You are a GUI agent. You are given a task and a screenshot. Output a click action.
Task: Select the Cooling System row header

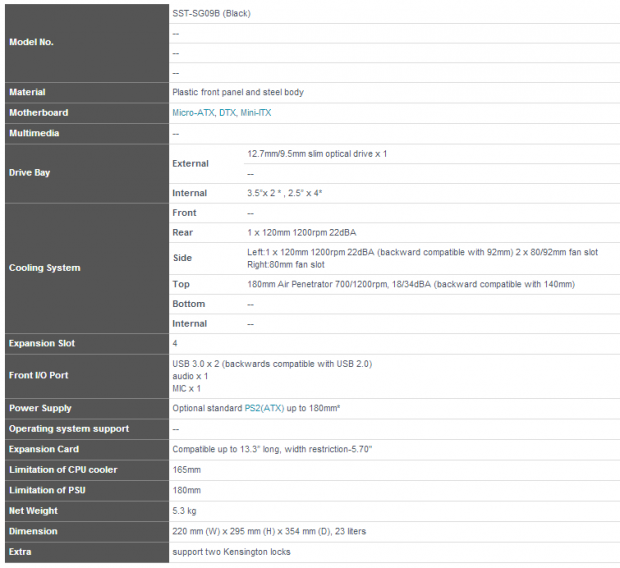click(44, 268)
